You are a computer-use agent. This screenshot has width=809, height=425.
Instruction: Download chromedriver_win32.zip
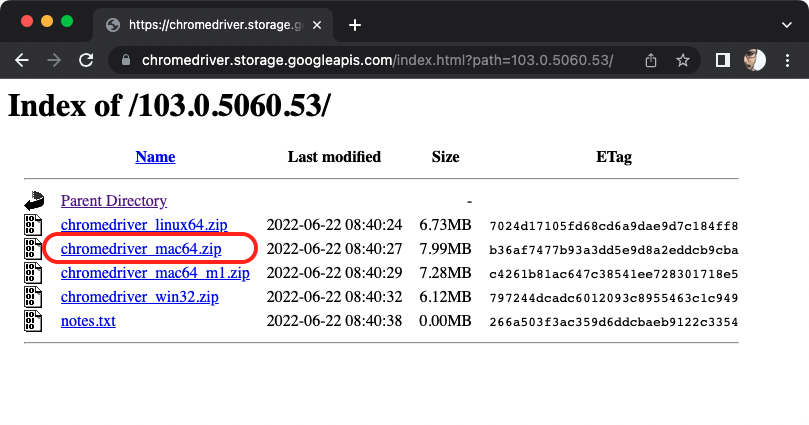point(140,297)
